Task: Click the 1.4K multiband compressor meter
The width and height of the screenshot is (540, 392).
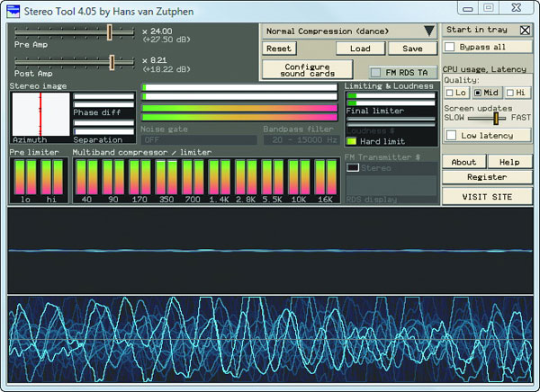Action: tap(220, 177)
